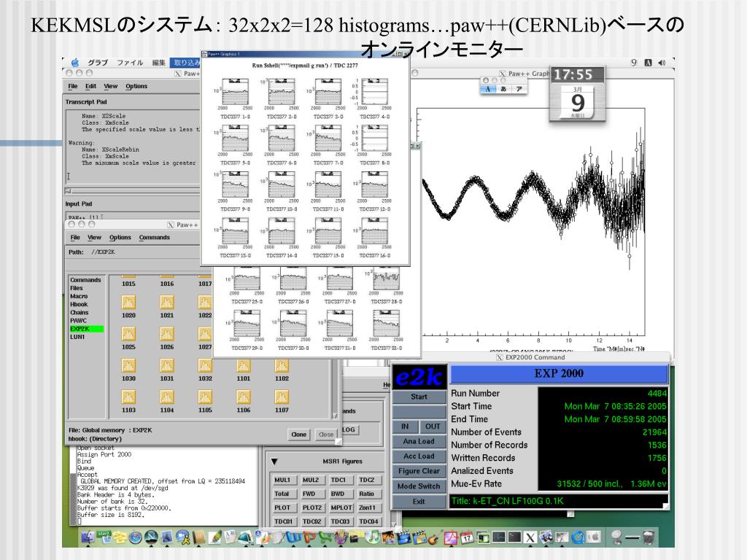Launch the X11 icon in the Dock
Image resolution: width=747 pixels, height=560 pixels.
point(530,537)
